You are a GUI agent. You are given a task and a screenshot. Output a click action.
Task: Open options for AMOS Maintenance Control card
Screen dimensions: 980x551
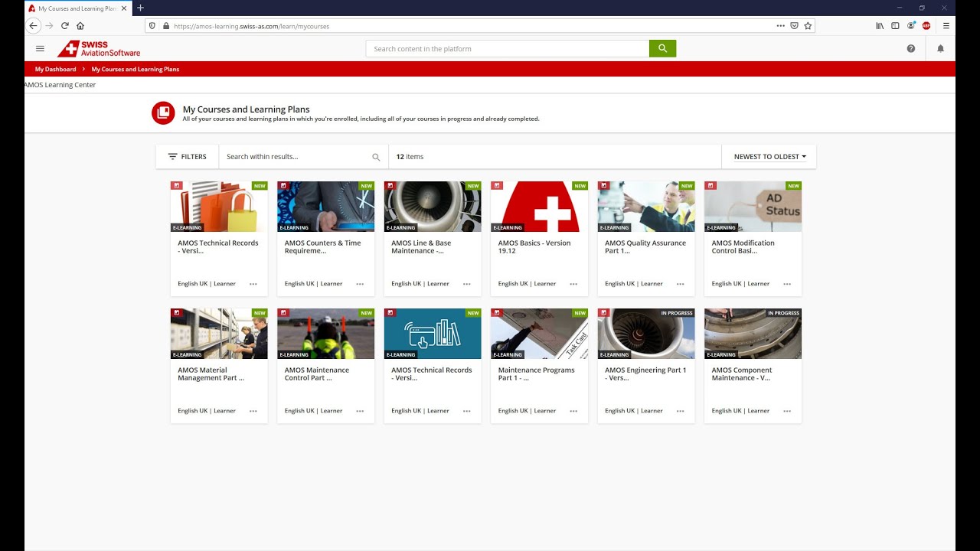tap(360, 411)
